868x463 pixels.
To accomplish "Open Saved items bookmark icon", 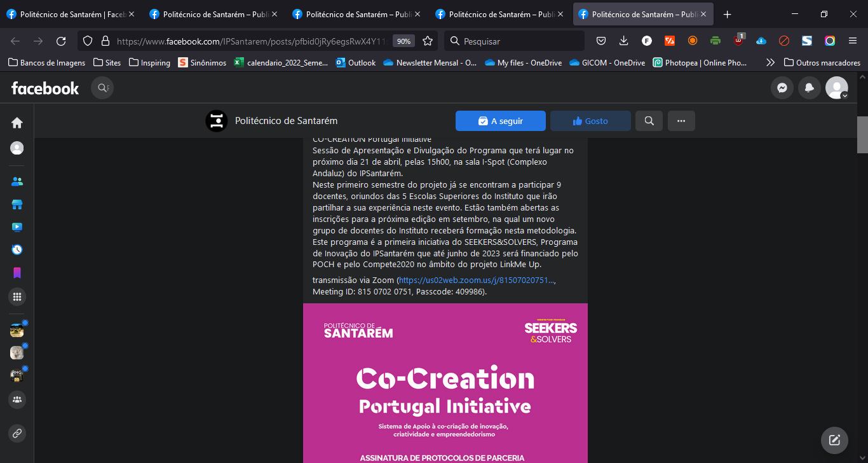I will [x=17, y=273].
